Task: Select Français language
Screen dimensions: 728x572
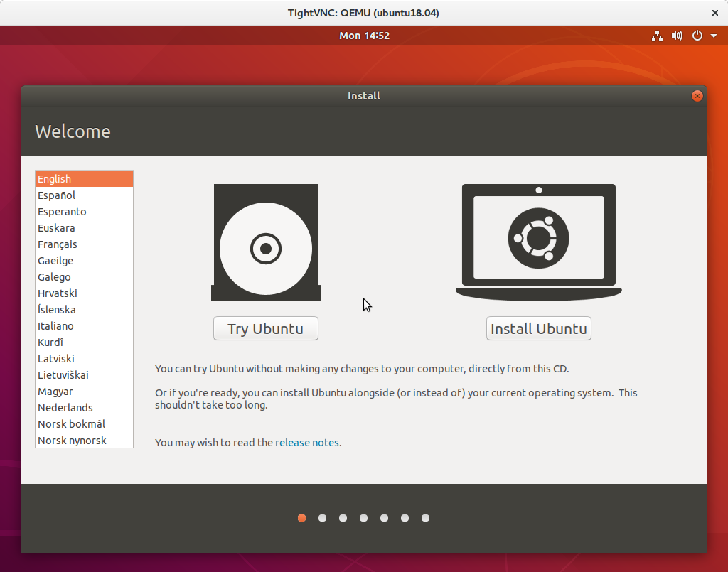Action: pyautogui.click(x=84, y=244)
